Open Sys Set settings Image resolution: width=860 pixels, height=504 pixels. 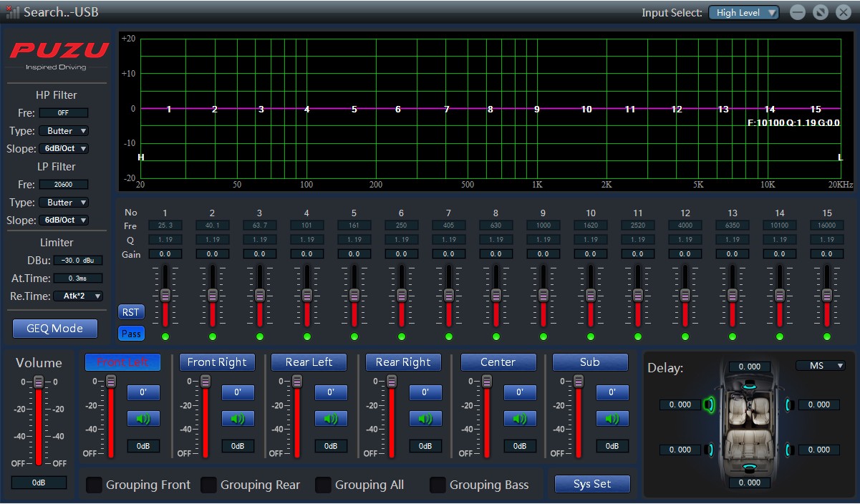592,484
